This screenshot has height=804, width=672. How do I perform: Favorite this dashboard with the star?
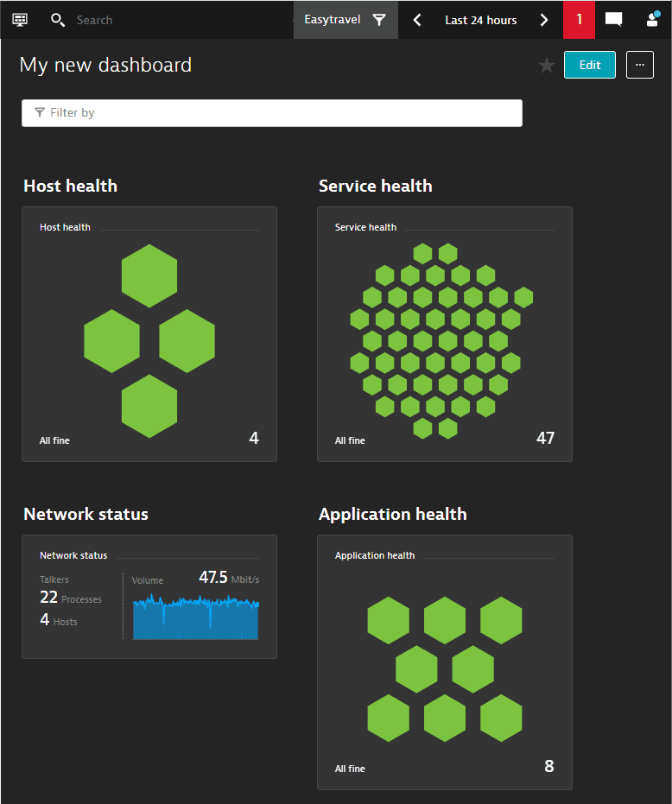[x=547, y=66]
